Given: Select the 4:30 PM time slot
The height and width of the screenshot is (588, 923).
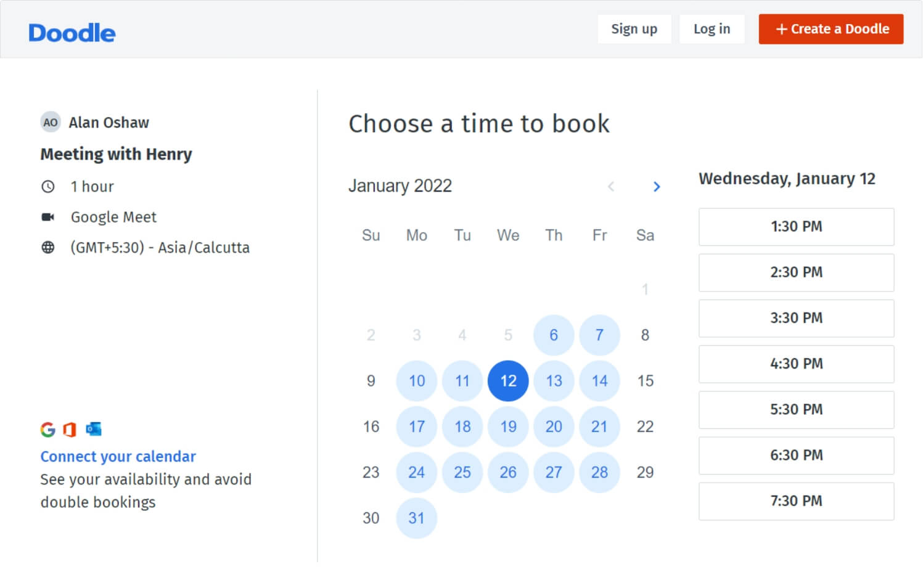Looking at the screenshot, I should 796,364.
